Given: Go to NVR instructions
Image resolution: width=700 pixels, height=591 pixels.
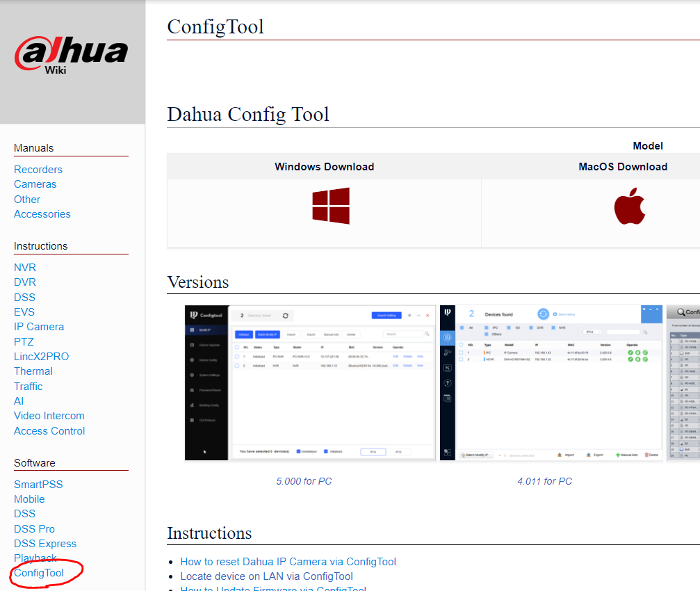Looking at the screenshot, I should pyautogui.click(x=25, y=268).
